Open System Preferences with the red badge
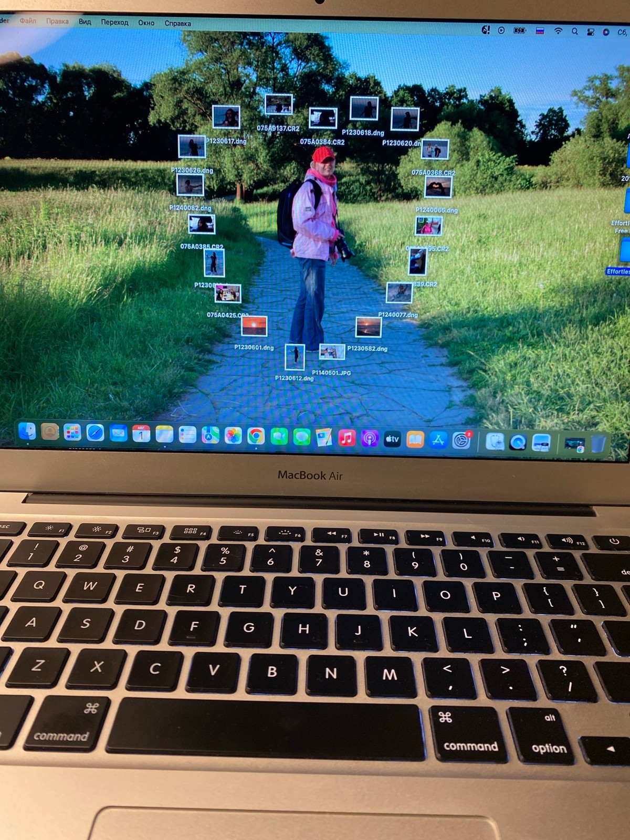 click(461, 440)
